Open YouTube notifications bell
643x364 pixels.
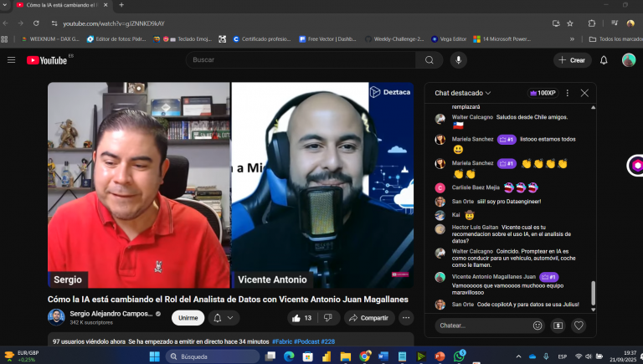(x=604, y=60)
